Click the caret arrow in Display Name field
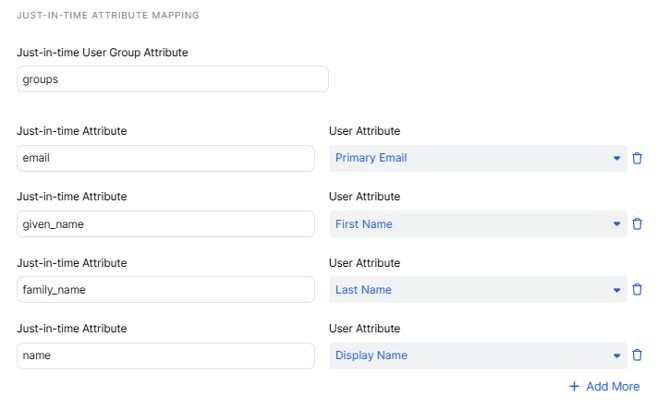This screenshot has height=409, width=670. [617, 356]
